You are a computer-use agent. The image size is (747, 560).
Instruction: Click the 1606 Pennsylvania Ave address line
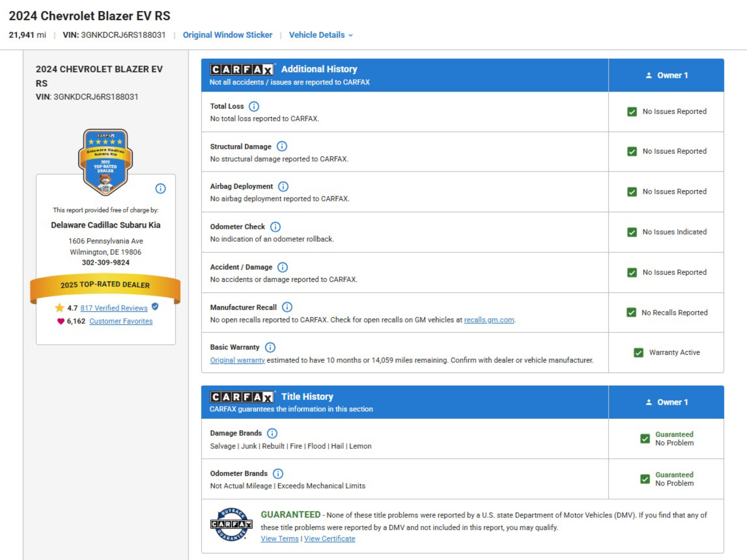pyautogui.click(x=106, y=241)
